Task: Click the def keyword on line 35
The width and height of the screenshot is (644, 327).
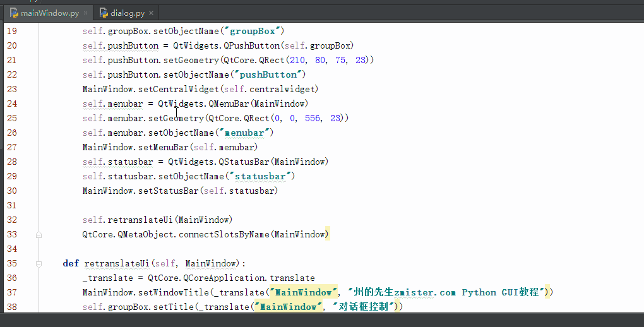Action: pyautogui.click(x=71, y=263)
